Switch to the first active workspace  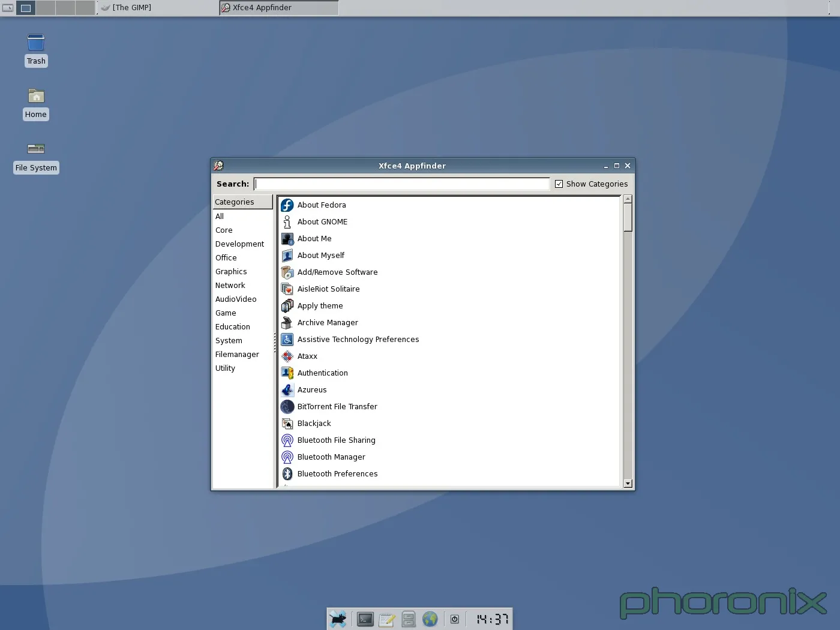pyautogui.click(x=26, y=8)
